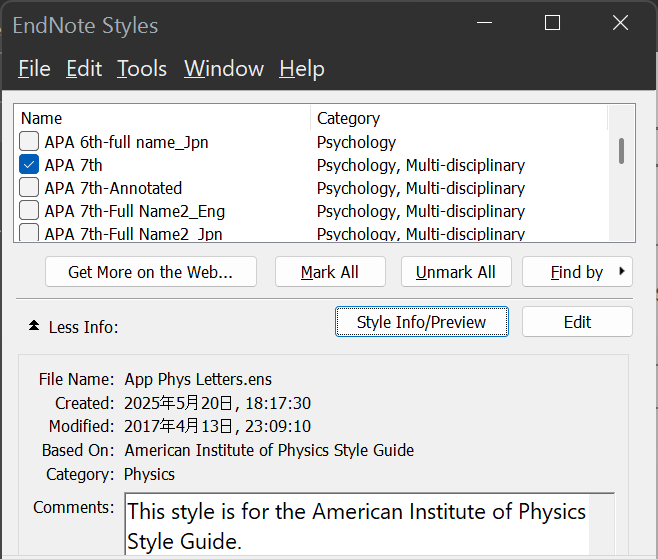Click the Style Info/Preview button
The width and height of the screenshot is (658, 559).
click(x=421, y=322)
